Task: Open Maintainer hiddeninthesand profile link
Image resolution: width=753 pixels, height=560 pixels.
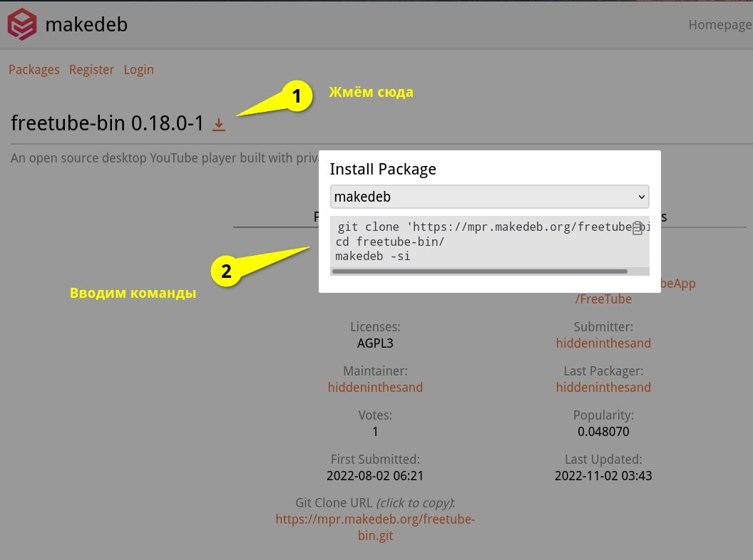Action: [376, 388]
